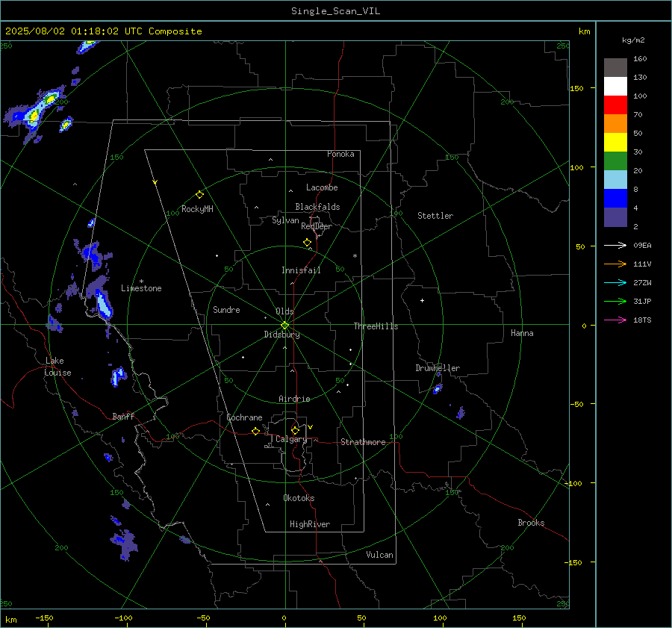Select the yellow diamond marker below Cochrane
Viewport: 672px width, 628px height.
(x=255, y=432)
